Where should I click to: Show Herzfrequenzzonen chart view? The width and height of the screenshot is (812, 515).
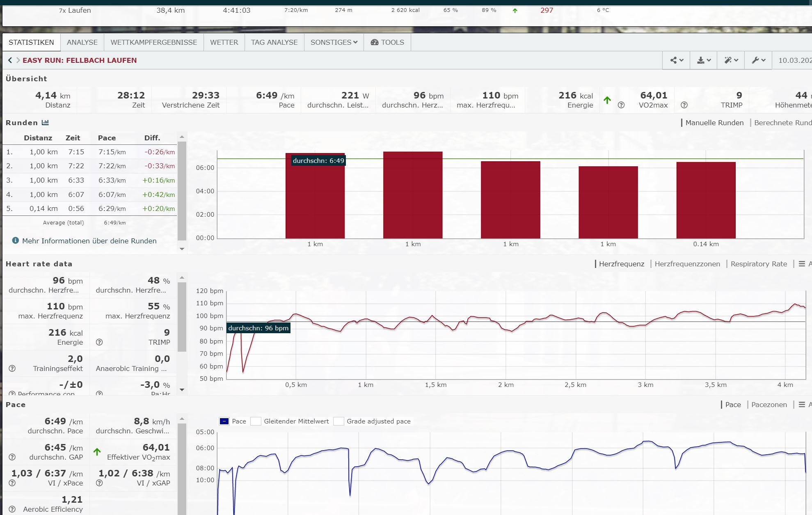point(687,264)
